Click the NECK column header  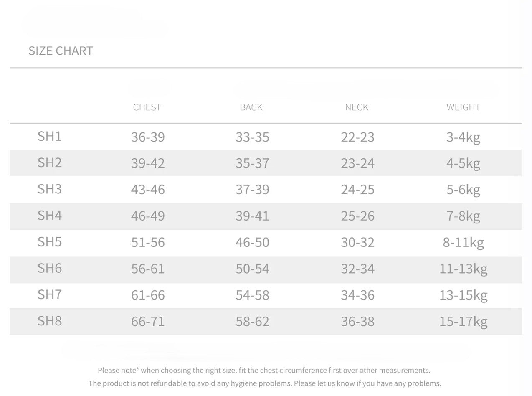click(x=357, y=107)
